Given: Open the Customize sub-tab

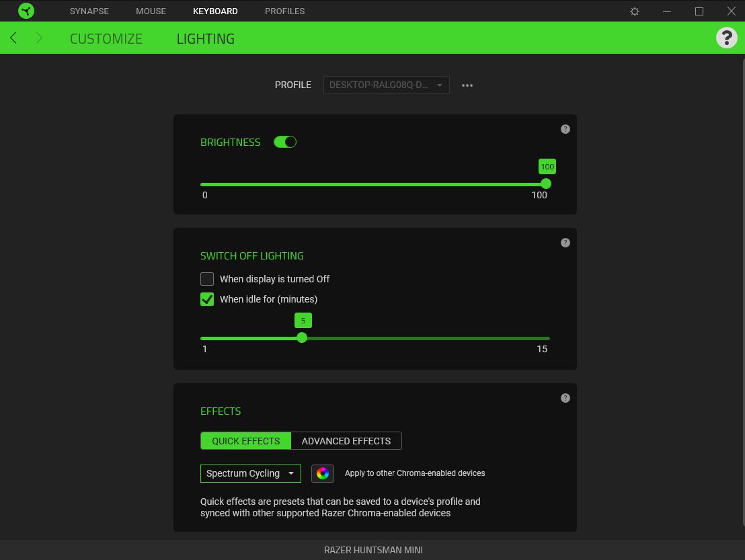Looking at the screenshot, I should pos(106,38).
